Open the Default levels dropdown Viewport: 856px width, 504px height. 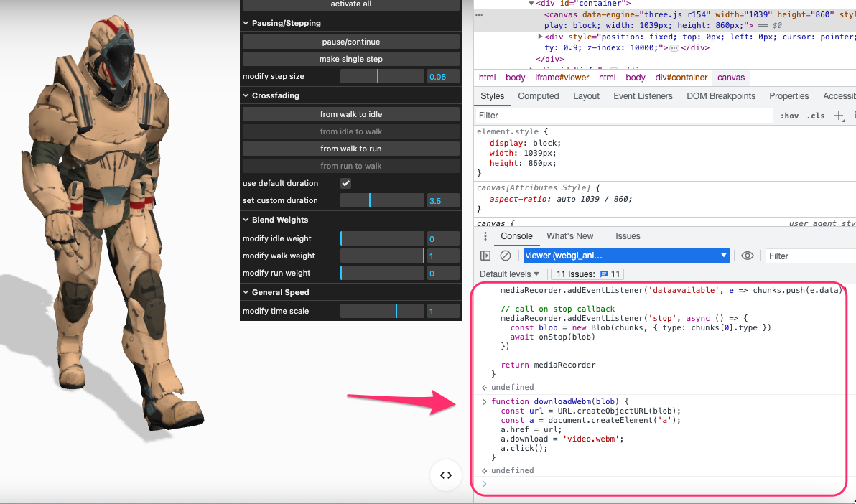pos(509,274)
